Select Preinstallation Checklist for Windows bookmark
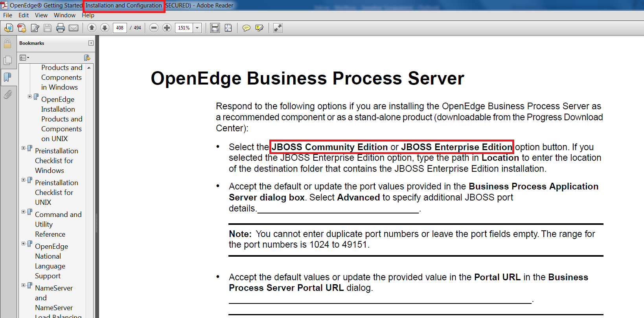Screen dimensions: 644x318 [x=57, y=160]
